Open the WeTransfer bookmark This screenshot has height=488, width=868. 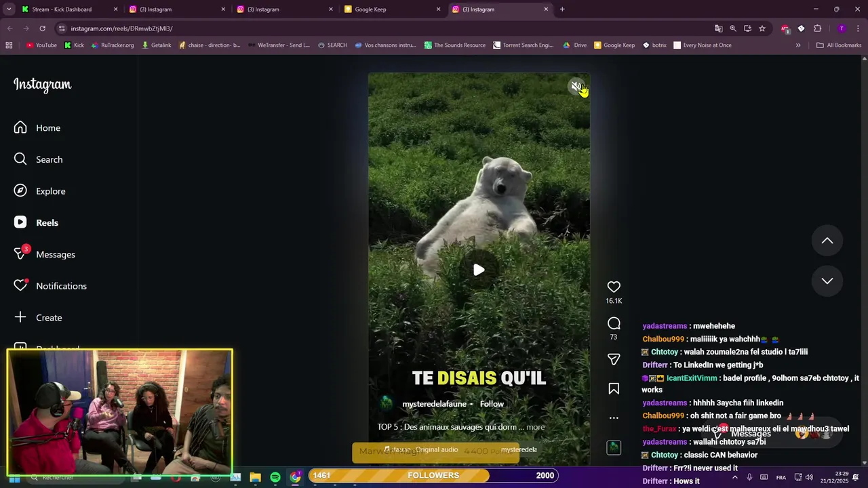coord(278,45)
